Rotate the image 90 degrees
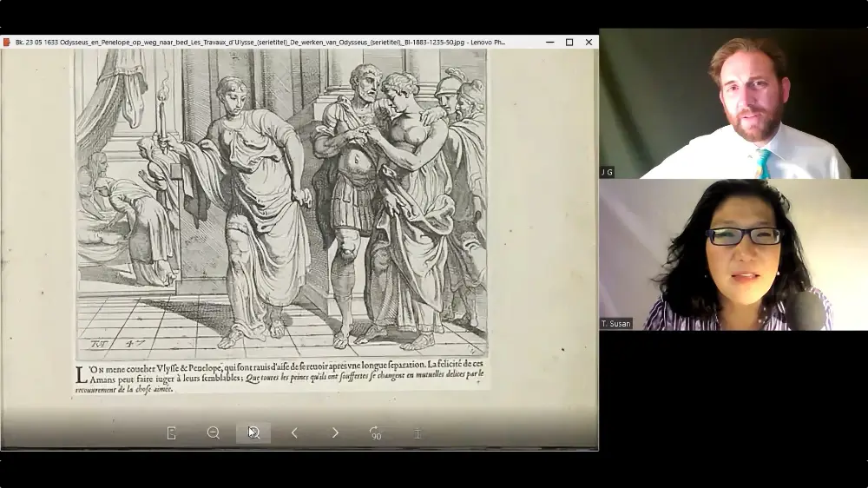 [375, 433]
